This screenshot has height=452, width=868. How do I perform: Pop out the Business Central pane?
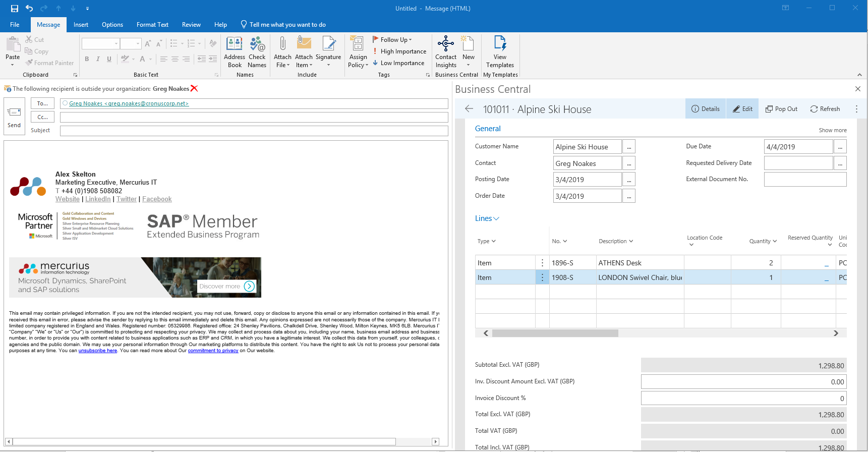pos(781,109)
